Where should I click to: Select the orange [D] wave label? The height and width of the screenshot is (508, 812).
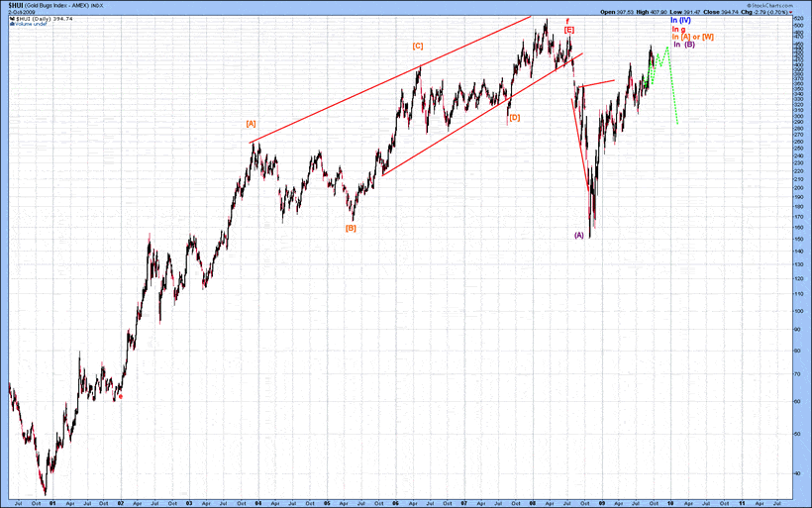(514, 117)
